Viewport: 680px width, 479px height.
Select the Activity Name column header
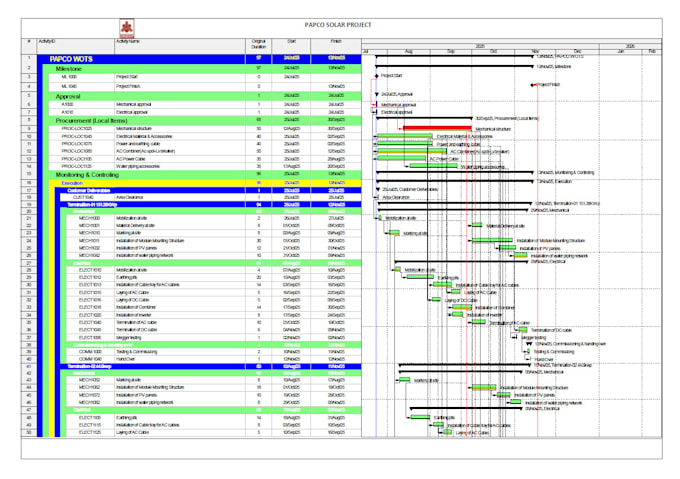[180, 46]
